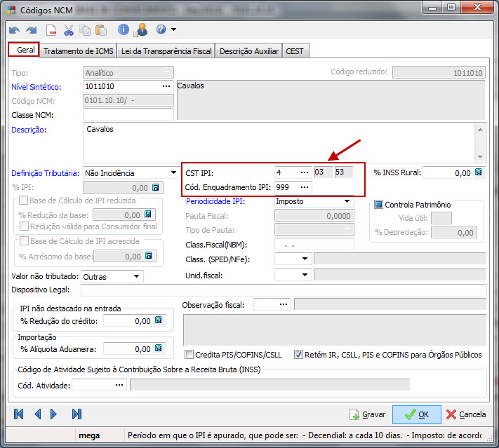Click the delete record page icon
This screenshot has height=448, width=499.
[51, 30]
